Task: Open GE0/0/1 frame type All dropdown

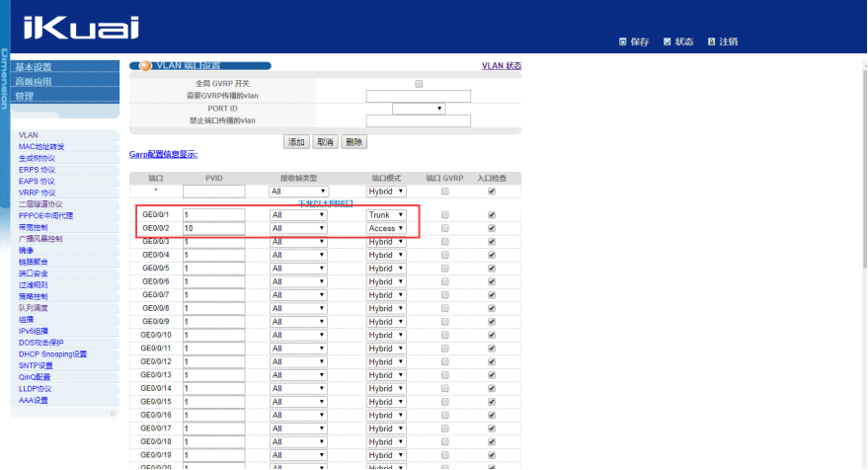Action: click(298, 215)
